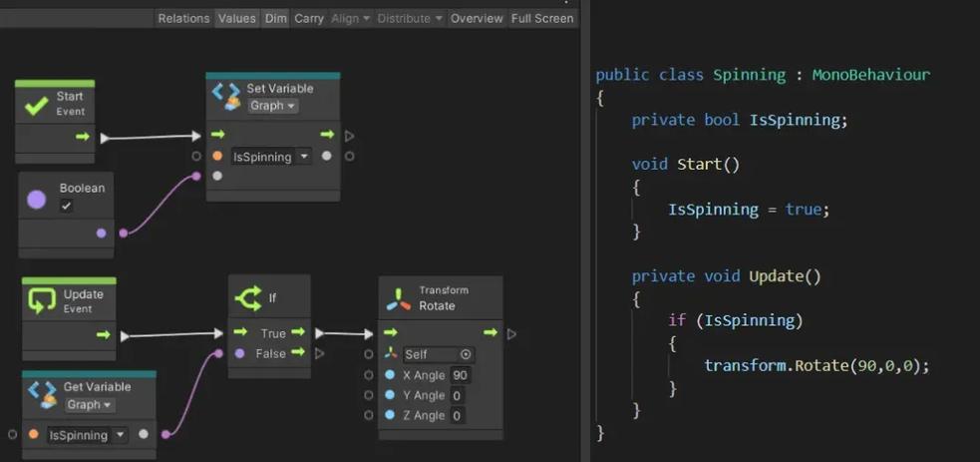Click the Boolean node purple output port

pyautogui.click(x=102, y=233)
